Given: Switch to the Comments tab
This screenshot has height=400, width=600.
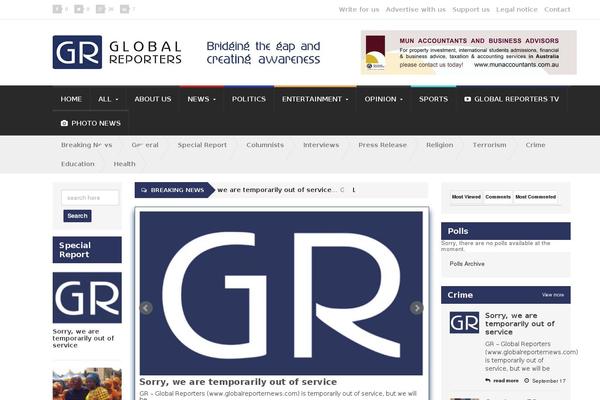Looking at the screenshot, I should click(x=498, y=197).
